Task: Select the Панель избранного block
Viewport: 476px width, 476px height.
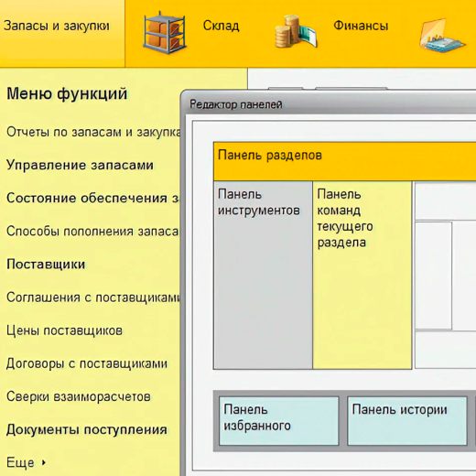Action: coord(279,421)
